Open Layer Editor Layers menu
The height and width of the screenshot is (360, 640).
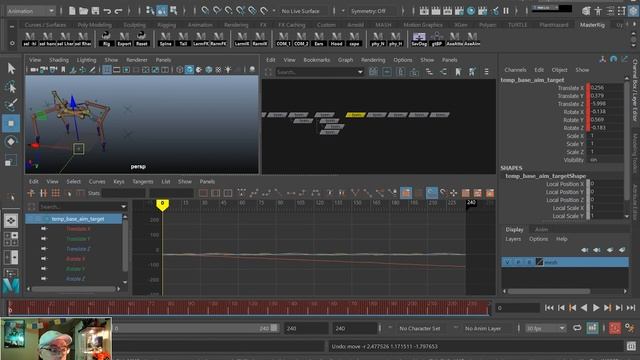[x=513, y=239]
